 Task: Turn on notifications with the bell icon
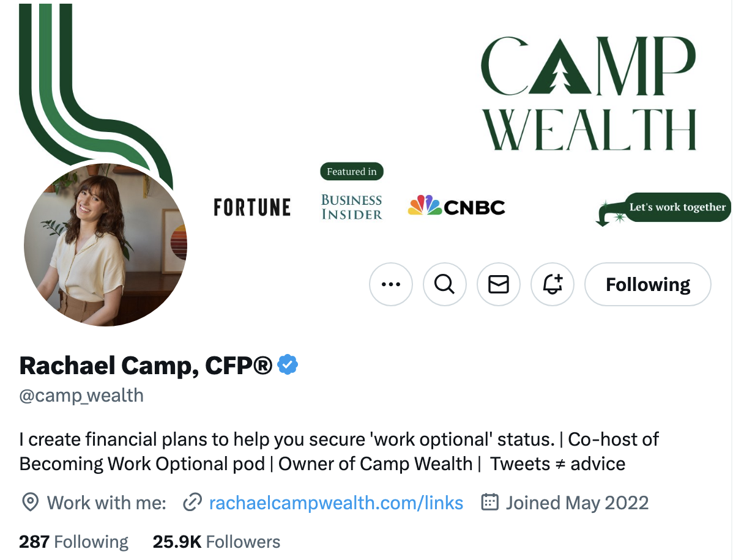553,284
